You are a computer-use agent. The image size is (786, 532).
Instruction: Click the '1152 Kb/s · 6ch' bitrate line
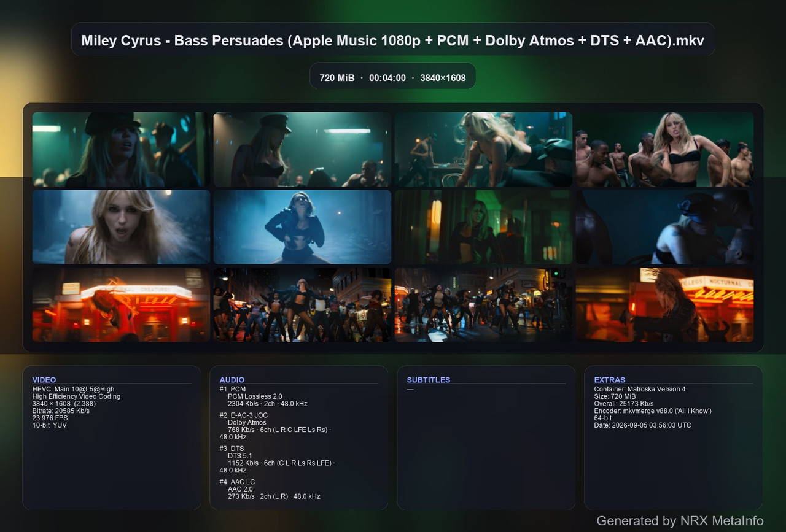click(x=281, y=463)
